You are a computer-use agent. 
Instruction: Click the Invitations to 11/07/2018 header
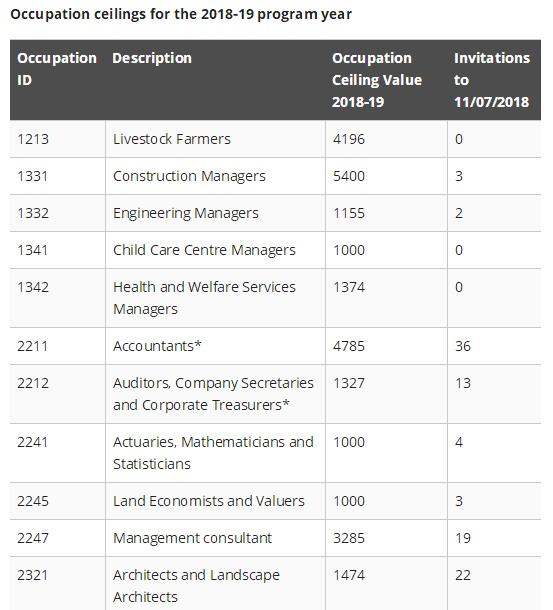[492, 80]
